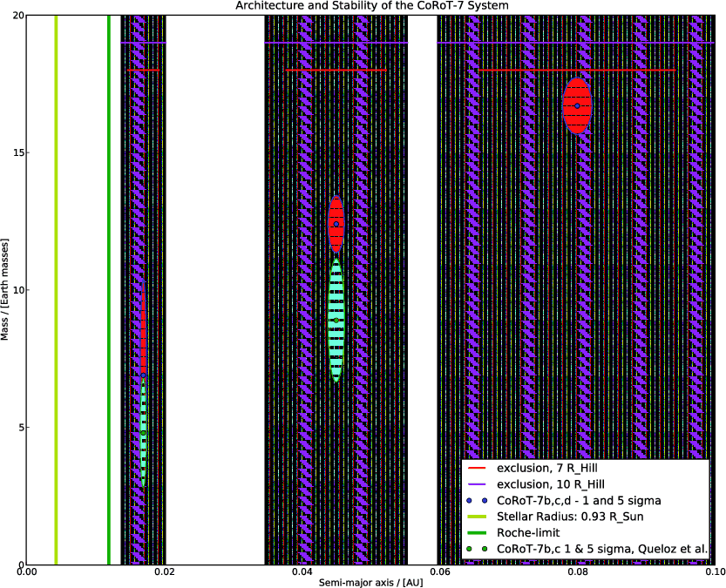The width and height of the screenshot is (726, 588).
Task: Click the red exclusion bar above the 0.08 AU planet
Action: point(577,71)
